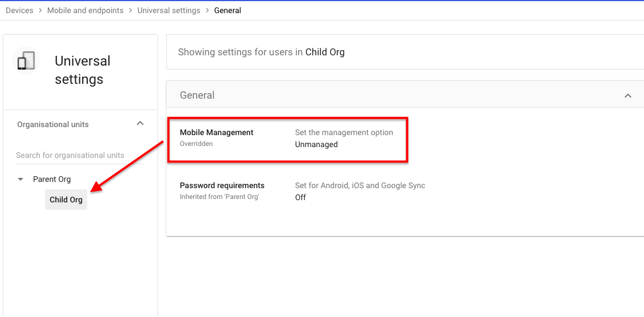Image resolution: width=644 pixels, height=317 pixels.
Task: Click the Universal settings devices icon
Action: (26, 60)
